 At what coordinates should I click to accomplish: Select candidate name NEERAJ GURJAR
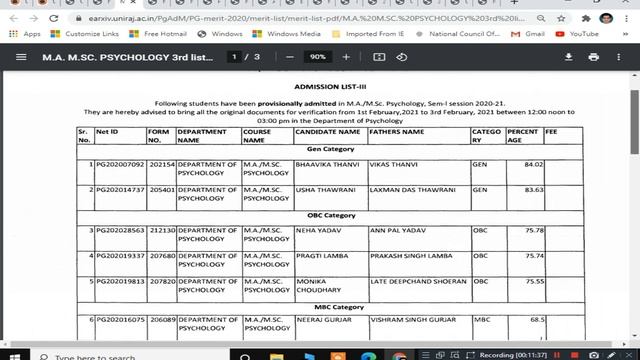324,320
